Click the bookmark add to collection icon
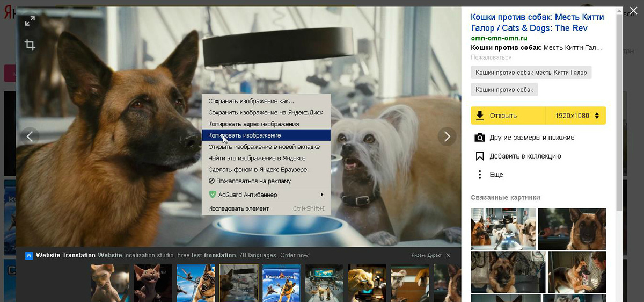Image resolution: width=644 pixels, height=302 pixels. 480,156
